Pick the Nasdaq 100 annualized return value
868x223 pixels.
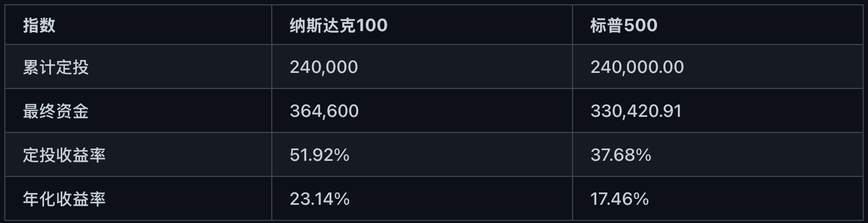point(320,199)
